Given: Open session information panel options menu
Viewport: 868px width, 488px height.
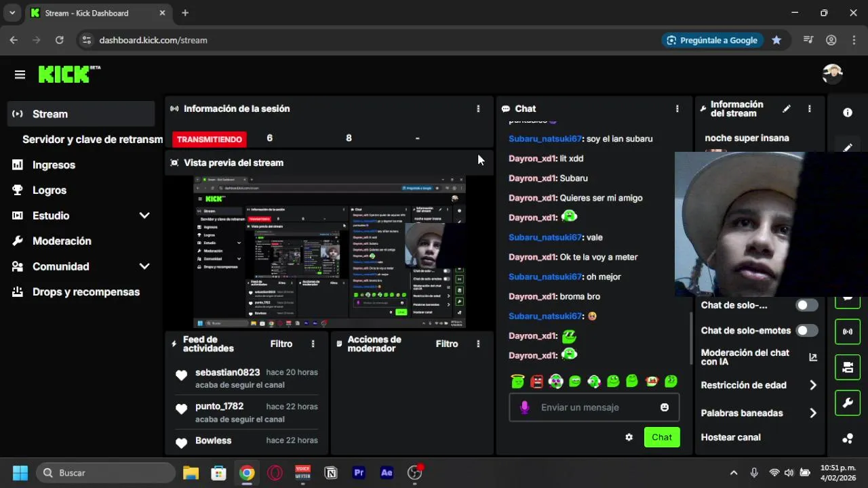Looking at the screenshot, I should pyautogui.click(x=478, y=108).
